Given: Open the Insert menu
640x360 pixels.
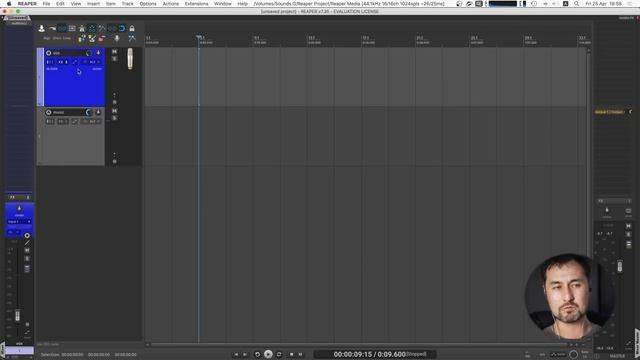Looking at the screenshot, I should point(93,4).
